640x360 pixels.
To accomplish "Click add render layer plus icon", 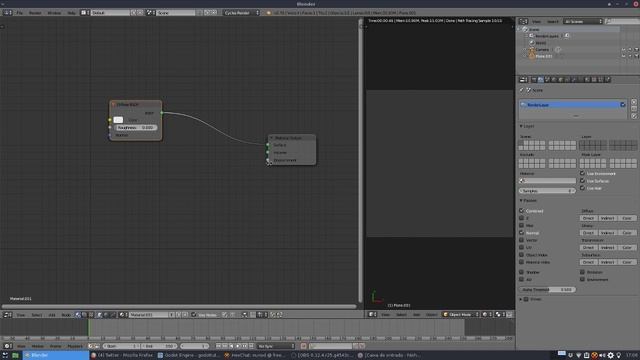I will click(x=634, y=102).
